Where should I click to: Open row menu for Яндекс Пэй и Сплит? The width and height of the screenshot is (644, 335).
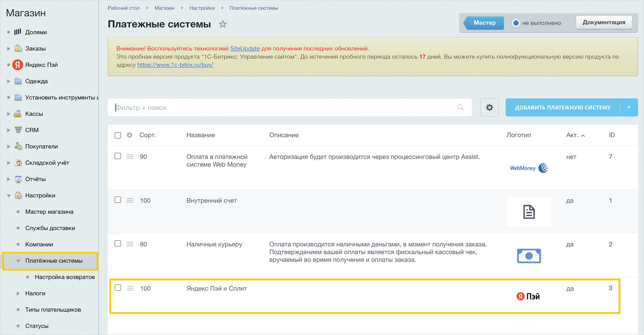point(130,289)
